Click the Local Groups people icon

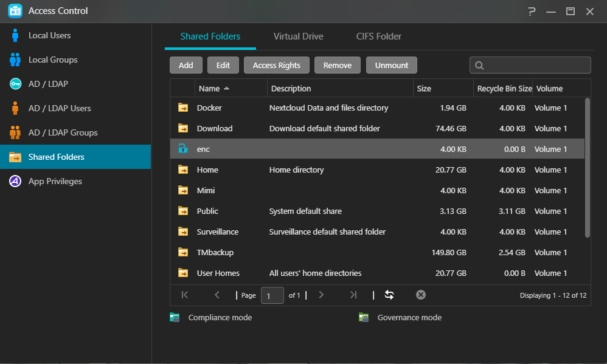[x=15, y=60]
